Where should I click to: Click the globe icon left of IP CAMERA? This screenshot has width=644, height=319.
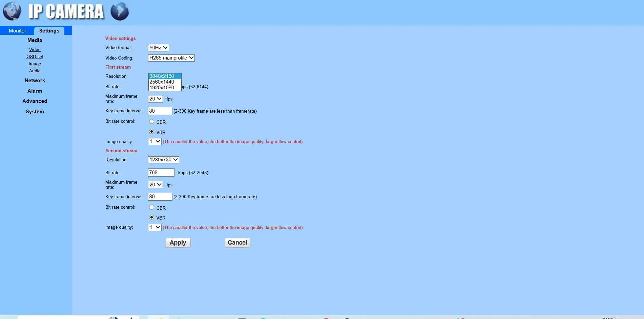12,11
